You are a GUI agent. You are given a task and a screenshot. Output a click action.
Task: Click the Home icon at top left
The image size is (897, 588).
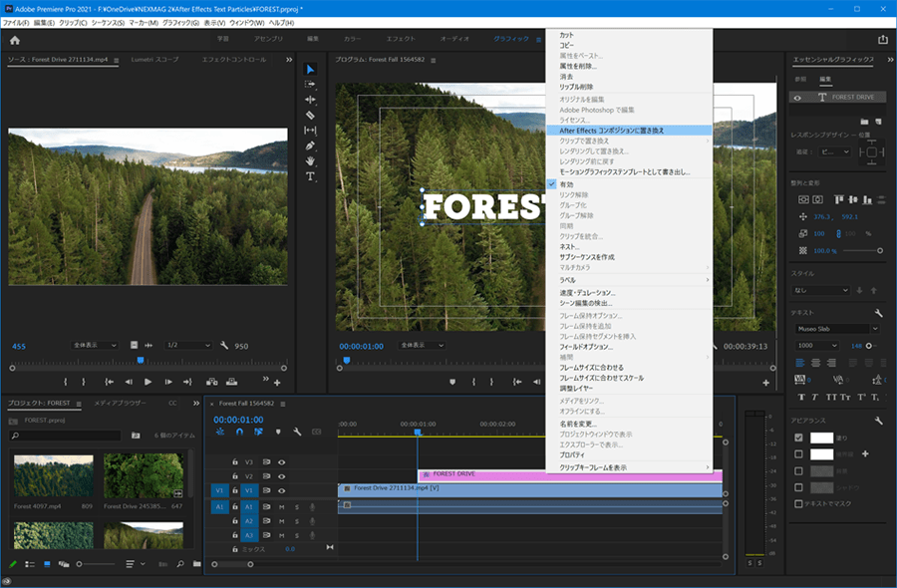coord(15,40)
